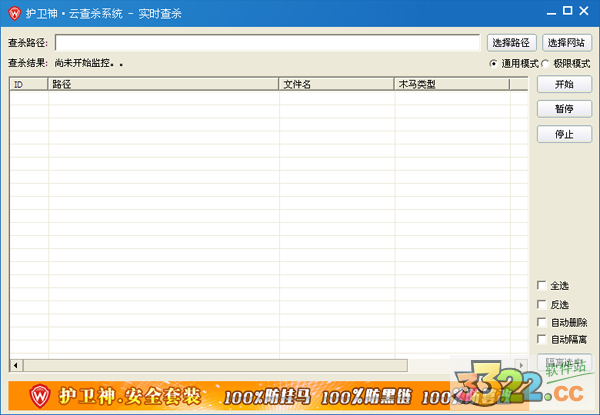This screenshot has width=600, height=415.
Task: Focus the 查杀路径 path input field
Action: 267,42
